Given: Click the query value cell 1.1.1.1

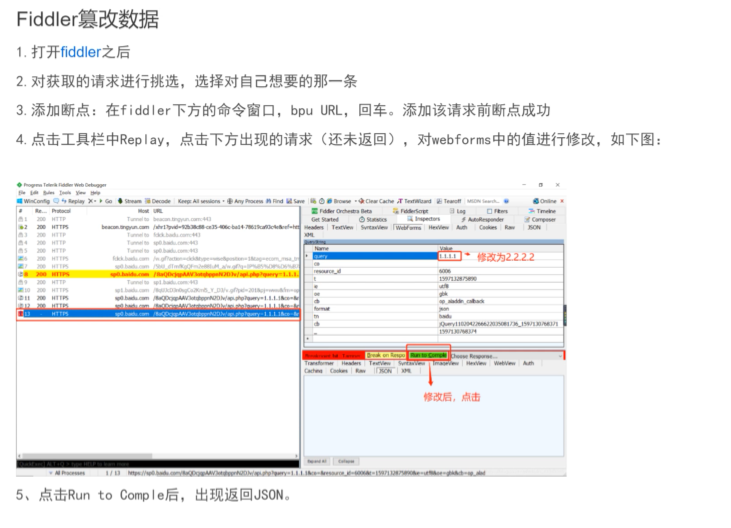Looking at the screenshot, I should (449, 256).
